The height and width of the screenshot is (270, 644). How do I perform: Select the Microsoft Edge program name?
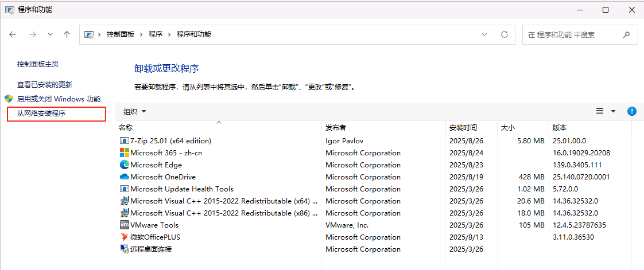point(156,165)
